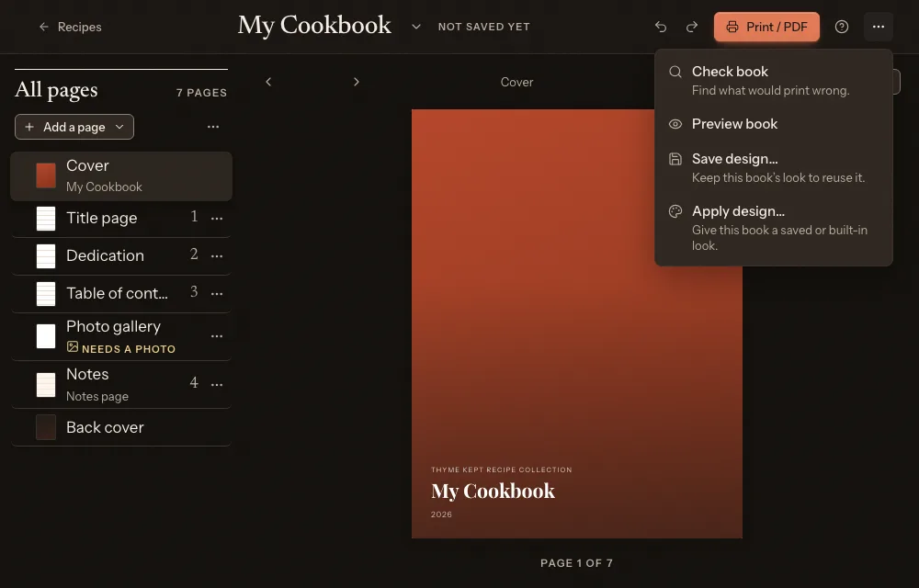
Task: Choose Apply design… from the menu
Action: click(774, 229)
